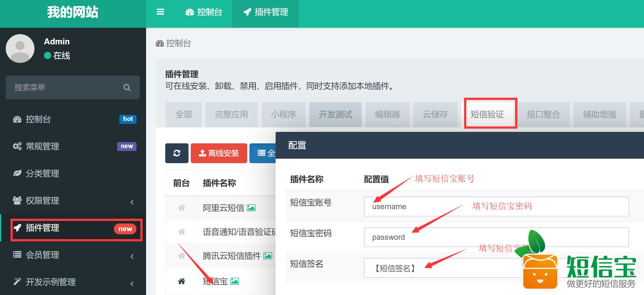Viewport: 644px width, 295px height.
Task: Click the 短信宝账号 username input field
Action: (x=496, y=207)
